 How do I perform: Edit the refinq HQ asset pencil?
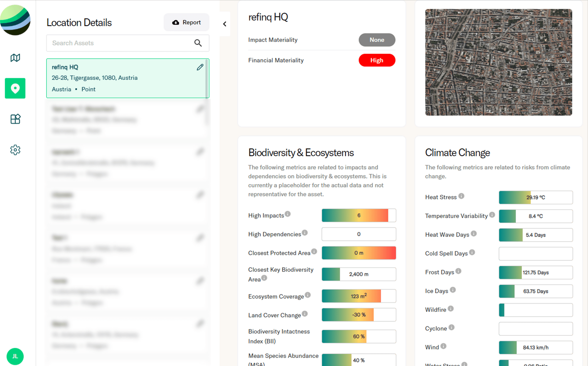(x=200, y=67)
